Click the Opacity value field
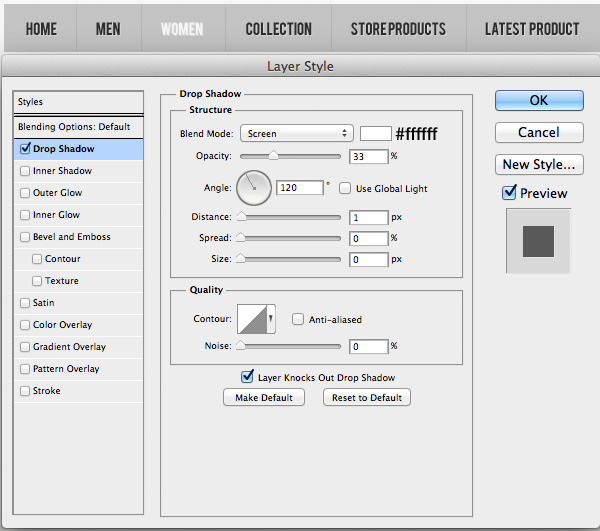600x531 pixels. [x=368, y=156]
